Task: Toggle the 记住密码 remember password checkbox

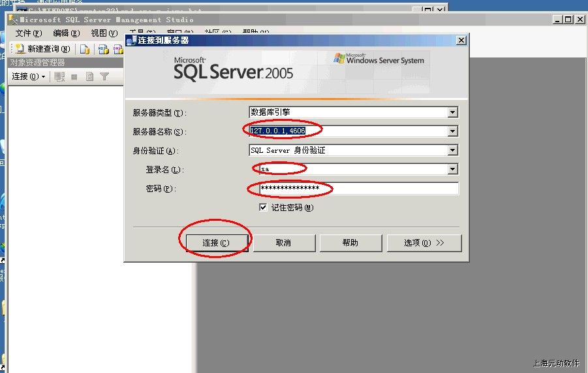Action: pos(263,208)
